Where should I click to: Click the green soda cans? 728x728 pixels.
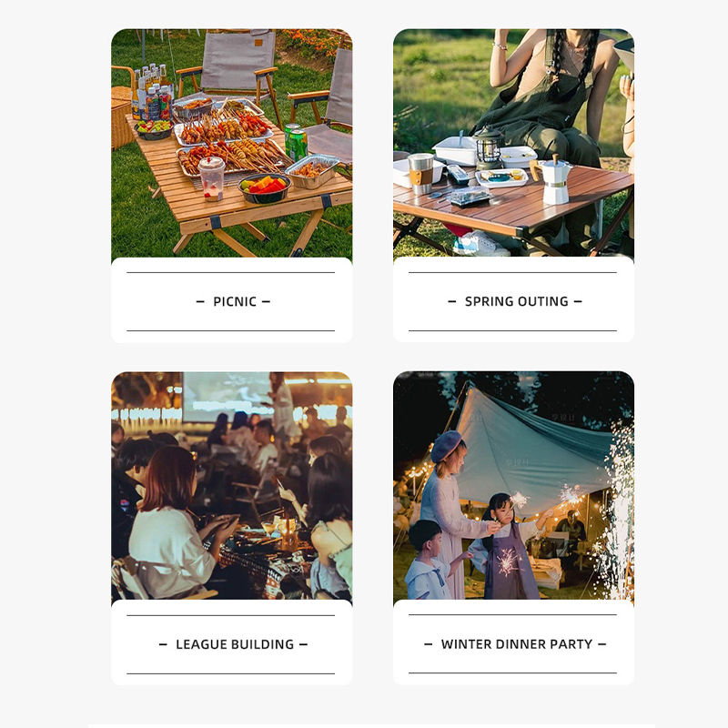[296, 142]
